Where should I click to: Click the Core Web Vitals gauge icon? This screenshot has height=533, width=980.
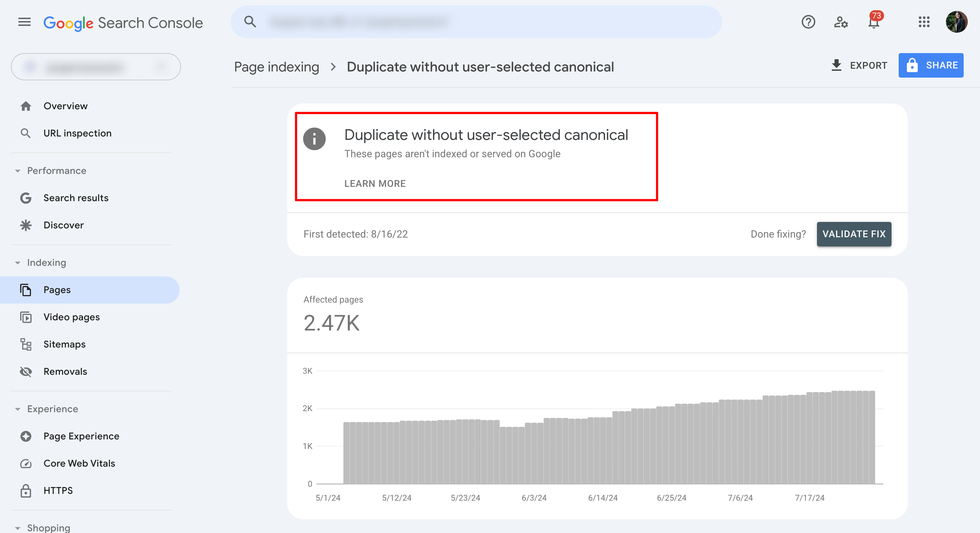pyautogui.click(x=26, y=463)
